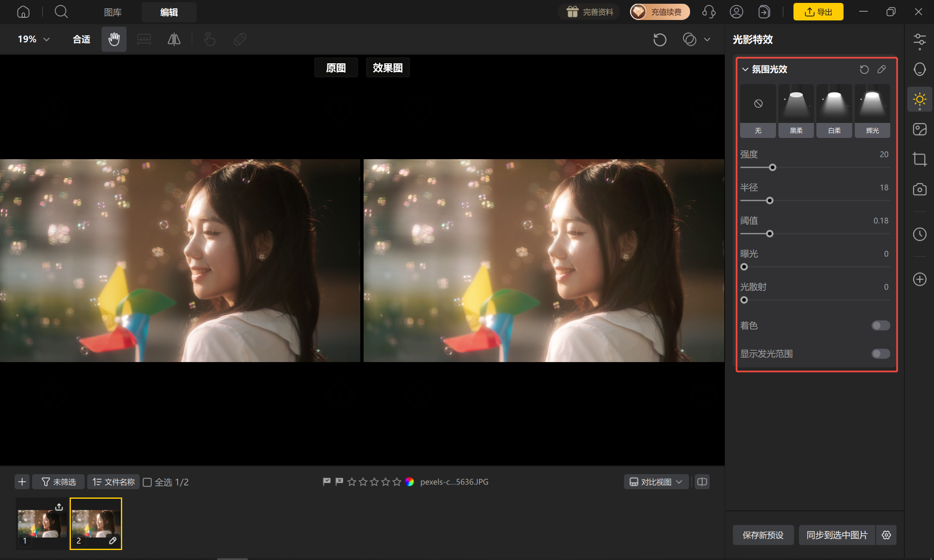
Task: Click the undo rotate arrow icon
Action: 660,40
